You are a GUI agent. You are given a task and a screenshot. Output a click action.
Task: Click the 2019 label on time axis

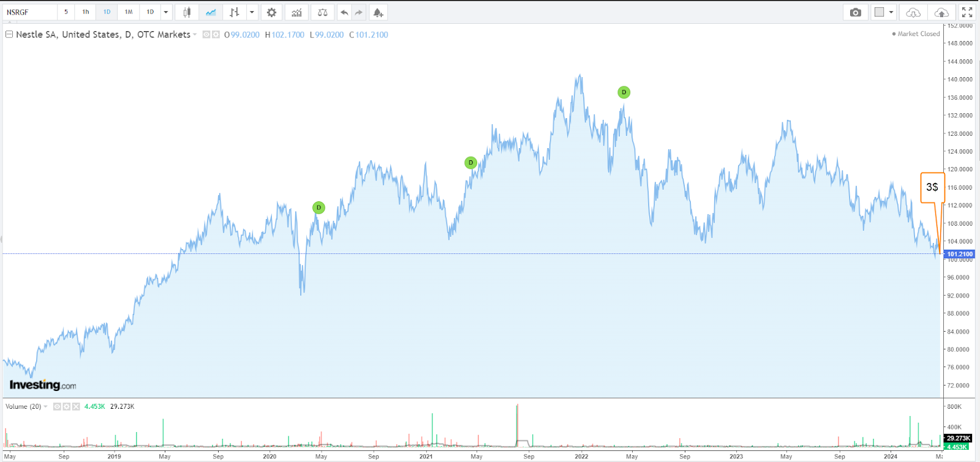tap(114, 456)
